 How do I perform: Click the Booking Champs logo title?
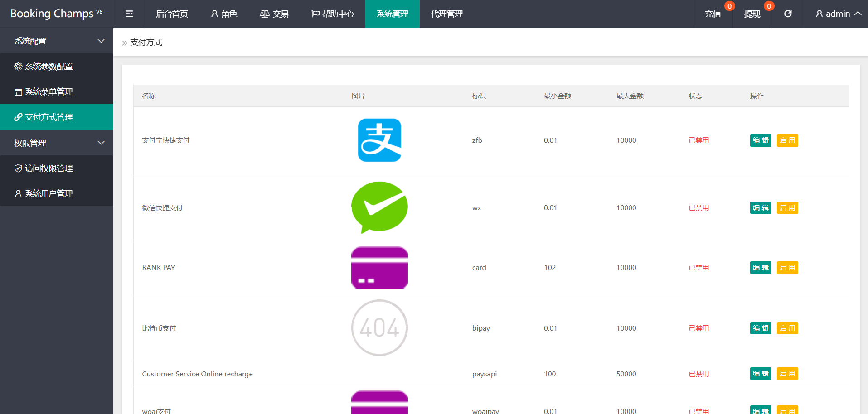click(56, 14)
